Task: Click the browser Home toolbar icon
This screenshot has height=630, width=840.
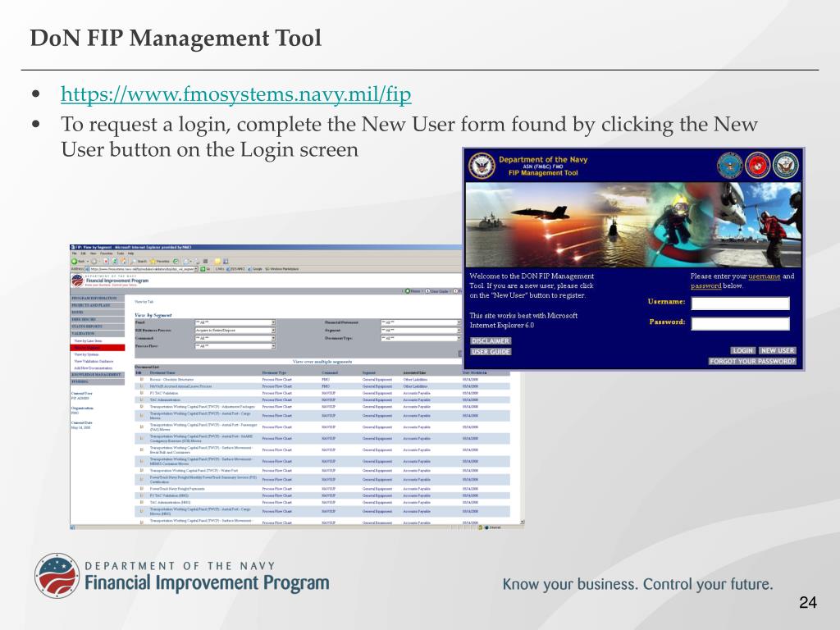Action: 123,262
